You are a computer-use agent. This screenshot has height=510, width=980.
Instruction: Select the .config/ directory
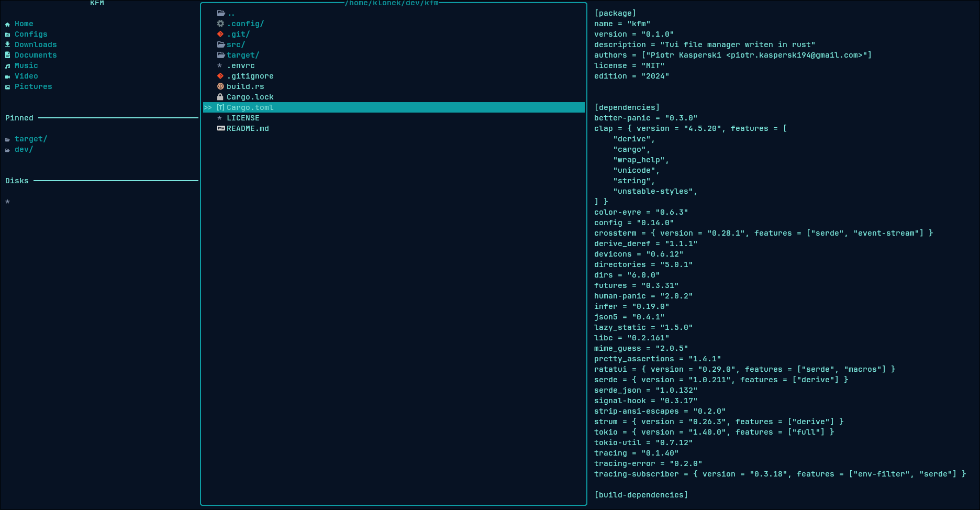[394, 24]
